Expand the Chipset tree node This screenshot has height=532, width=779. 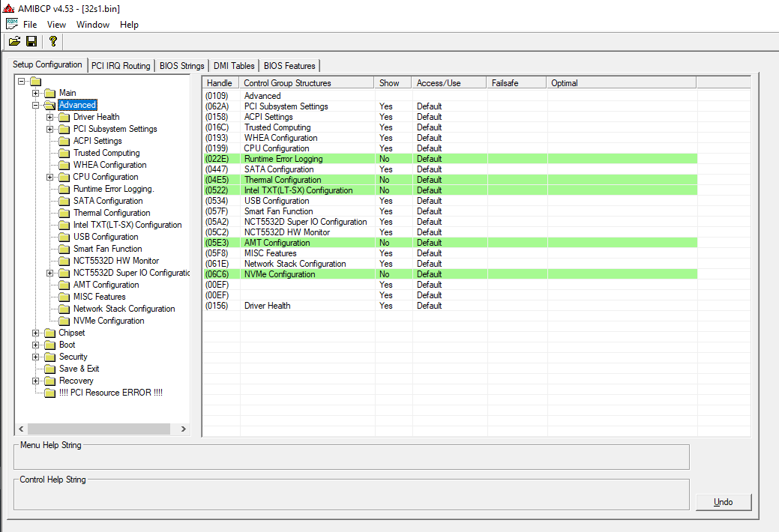(36, 333)
